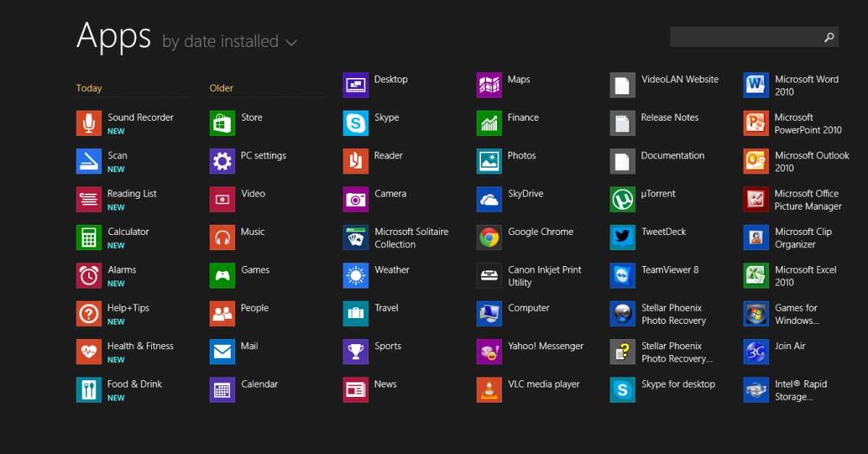
Task: Click the chevron next to 'by date installed'
Action: (292, 43)
